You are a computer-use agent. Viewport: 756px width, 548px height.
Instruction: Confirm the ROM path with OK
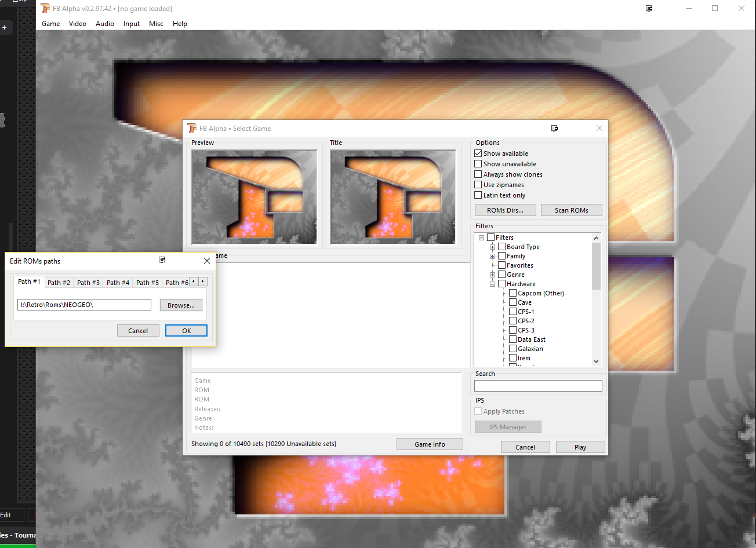click(x=186, y=331)
